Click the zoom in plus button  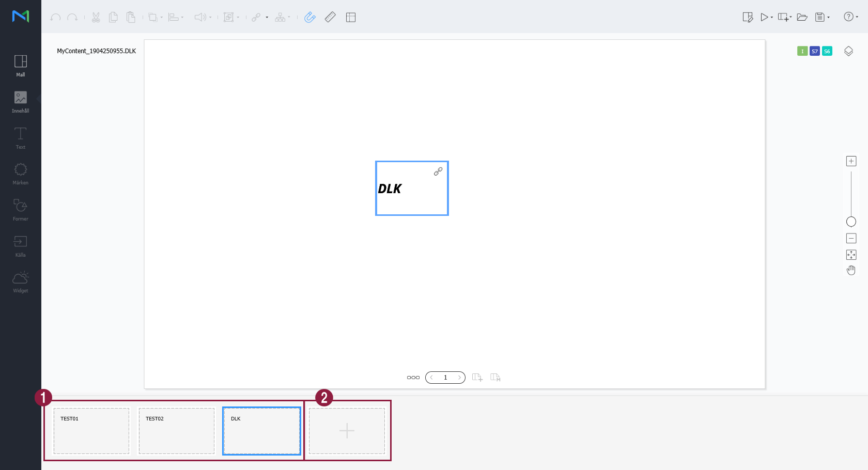(x=851, y=161)
